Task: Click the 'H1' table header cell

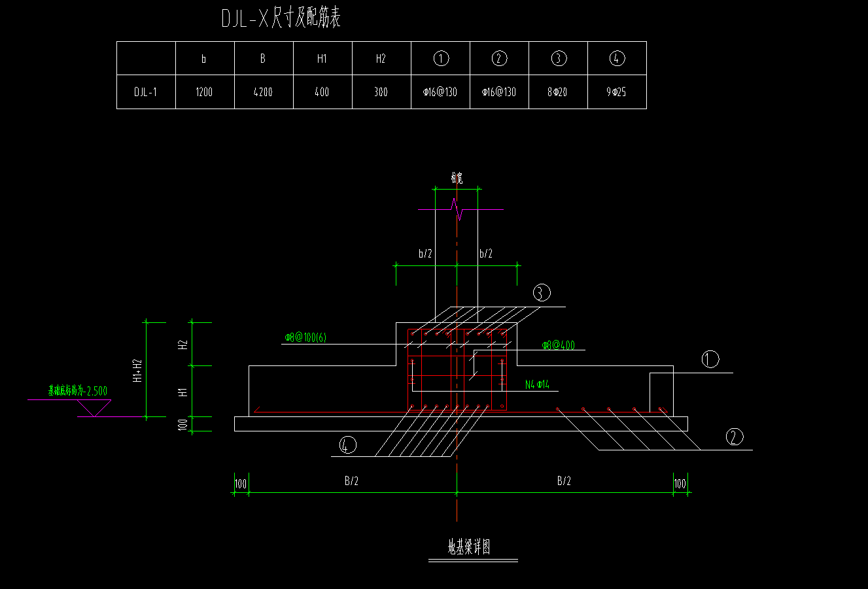Action: pos(322,58)
